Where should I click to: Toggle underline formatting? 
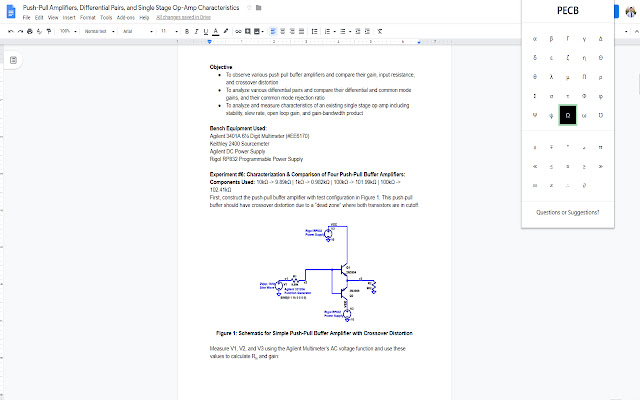tap(206, 31)
